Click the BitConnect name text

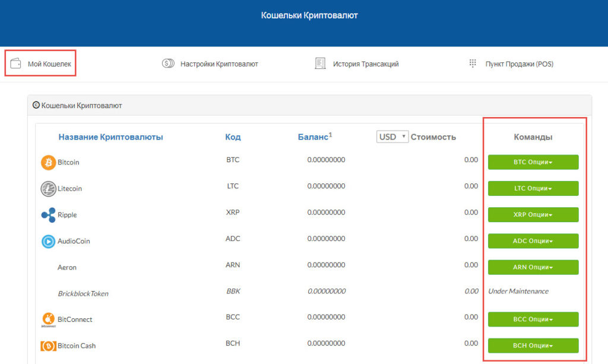(75, 319)
